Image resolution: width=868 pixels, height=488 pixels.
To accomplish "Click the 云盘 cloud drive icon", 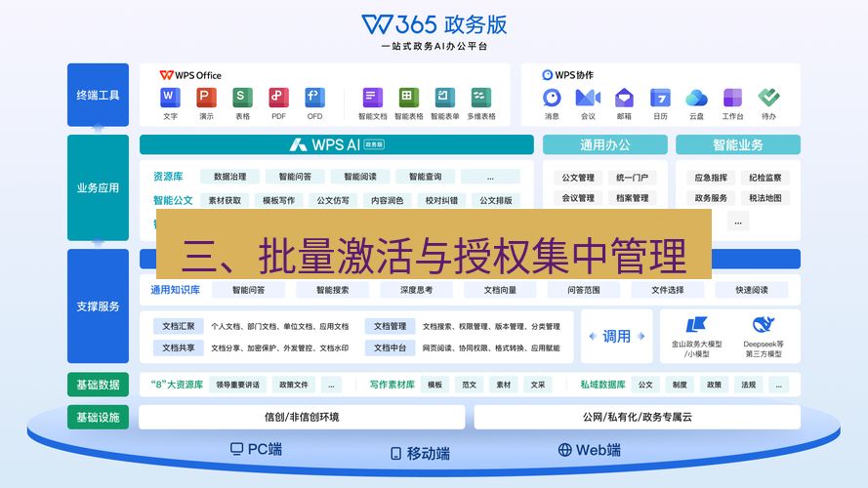I will tap(696, 99).
